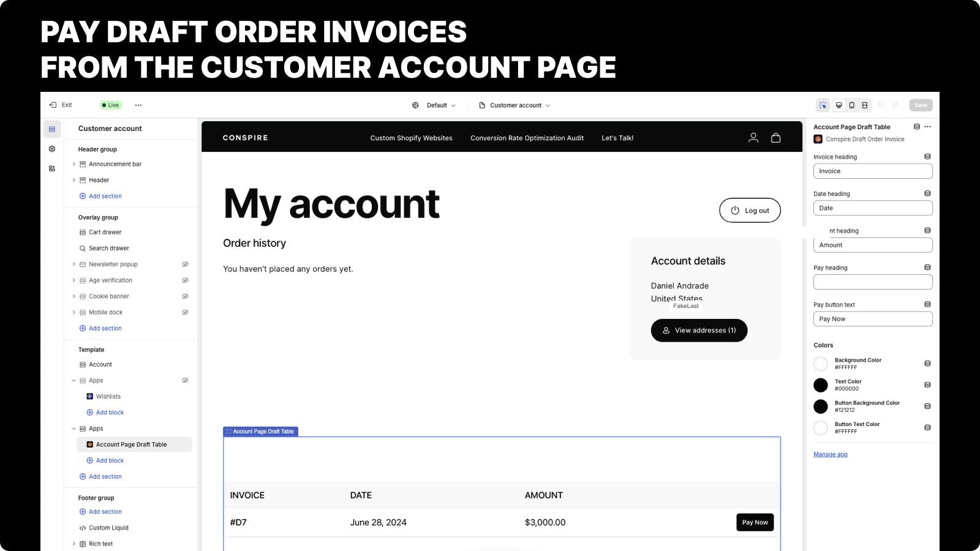Unhide the Age verification section
The image size is (980, 551).
[x=185, y=280]
